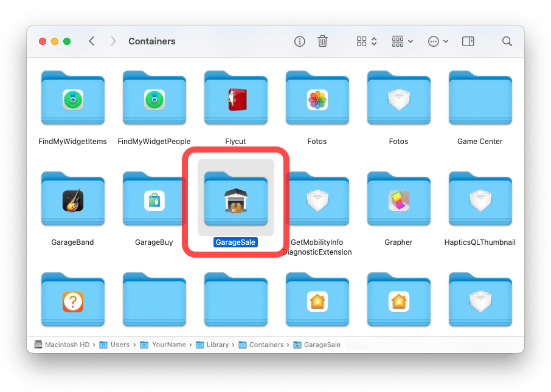Open the icon view switcher control
Image resolution: width=551 pixels, height=392 pixels.
click(x=366, y=41)
